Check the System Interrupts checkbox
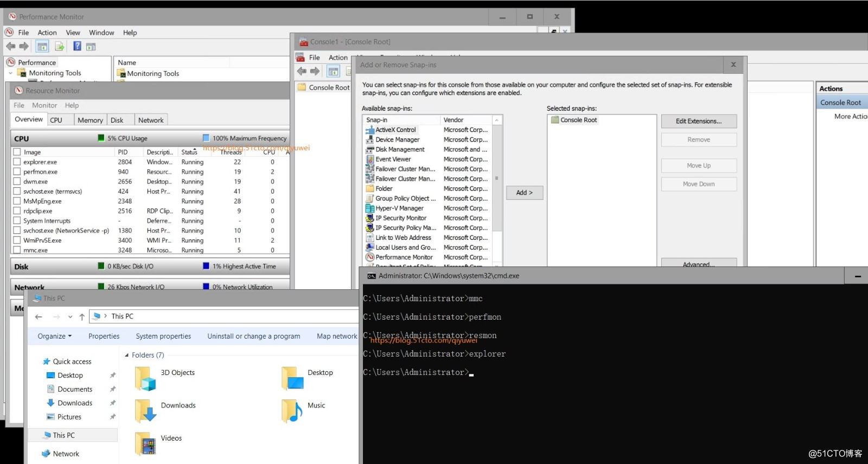This screenshot has height=464, width=868. pos(17,220)
